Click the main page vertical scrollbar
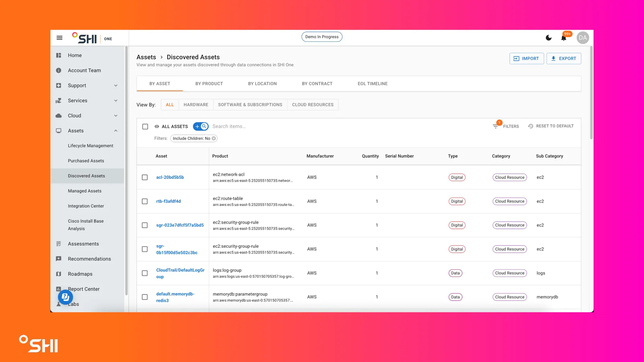The width and height of the screenshot is (644, 362). tap(591, 93)
